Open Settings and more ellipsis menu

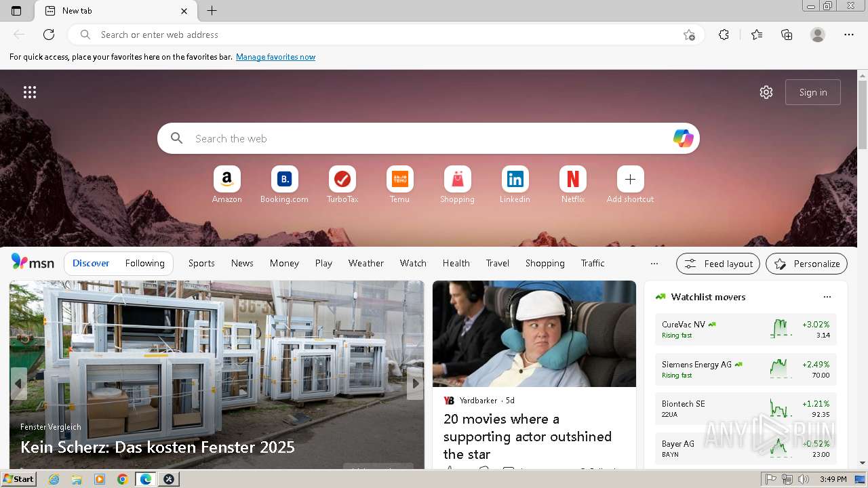pyautogui.click(x=849, y=35)
